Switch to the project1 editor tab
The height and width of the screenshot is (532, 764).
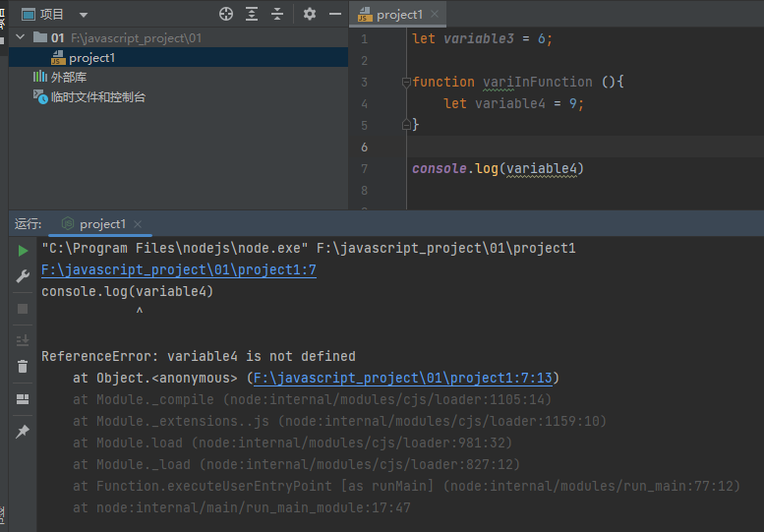click(x=398, y=15)
